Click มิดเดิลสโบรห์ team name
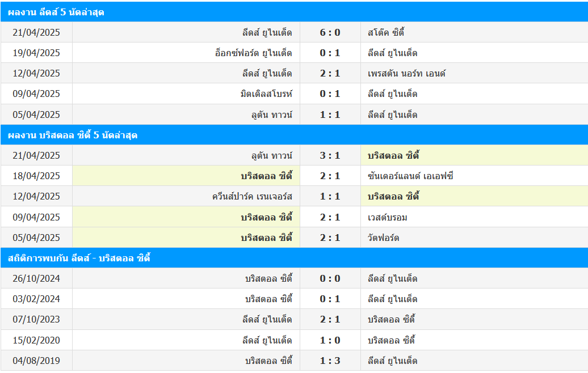 (x=266, y=94)
